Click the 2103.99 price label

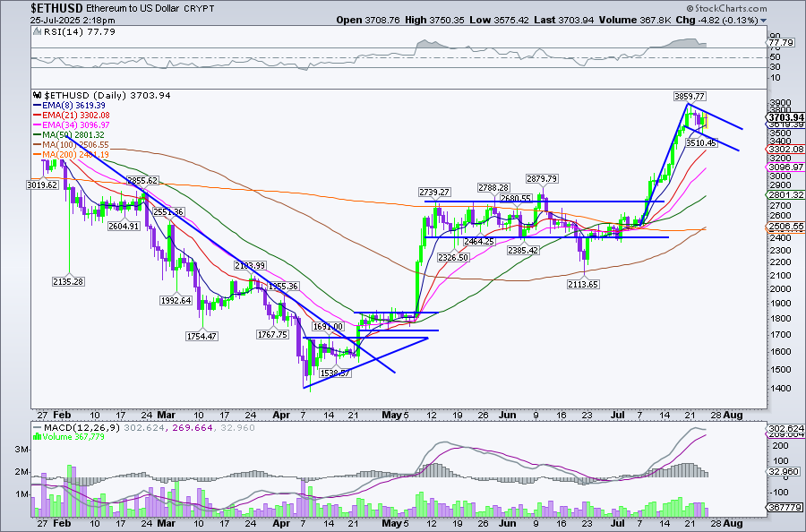pyautogui.click(x=250, y=265)
